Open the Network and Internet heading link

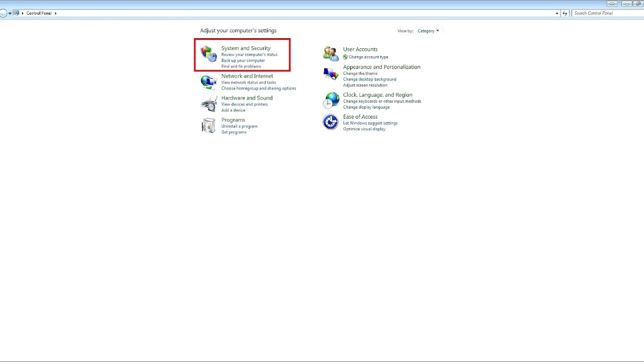click(247, 76)
